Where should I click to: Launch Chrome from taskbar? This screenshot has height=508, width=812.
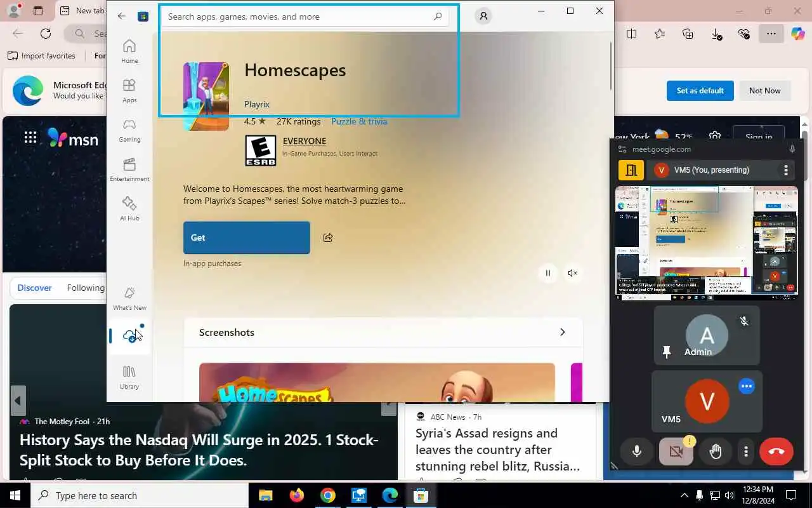(327, 495)
